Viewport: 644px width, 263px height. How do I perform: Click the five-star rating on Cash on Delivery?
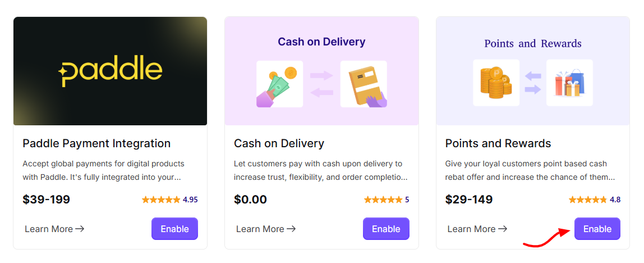point(387,199)
